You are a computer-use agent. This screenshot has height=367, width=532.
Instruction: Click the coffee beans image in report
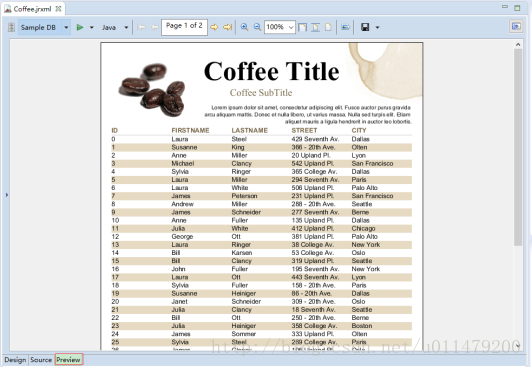click(152, 90)
